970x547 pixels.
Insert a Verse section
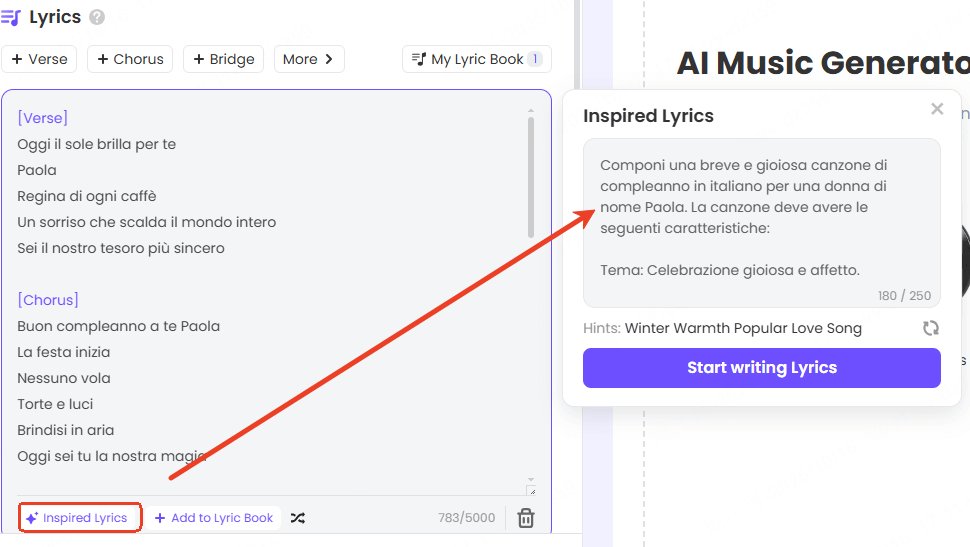40,59
